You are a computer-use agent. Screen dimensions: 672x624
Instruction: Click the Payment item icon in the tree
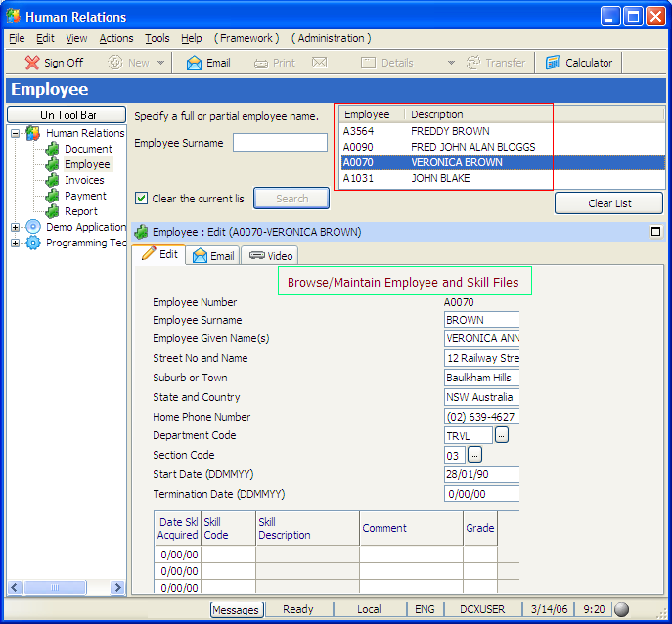[x=53, y=196]
